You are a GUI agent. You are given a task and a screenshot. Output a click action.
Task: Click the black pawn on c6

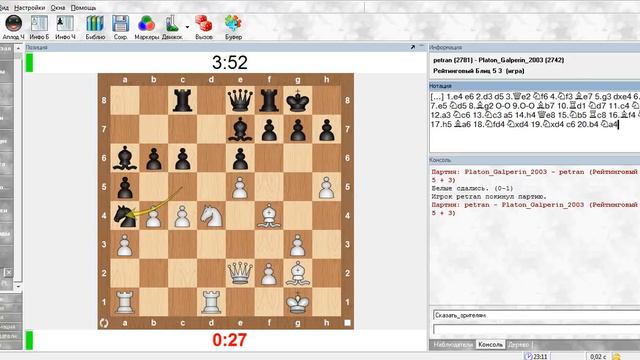[x=182, y=158]
